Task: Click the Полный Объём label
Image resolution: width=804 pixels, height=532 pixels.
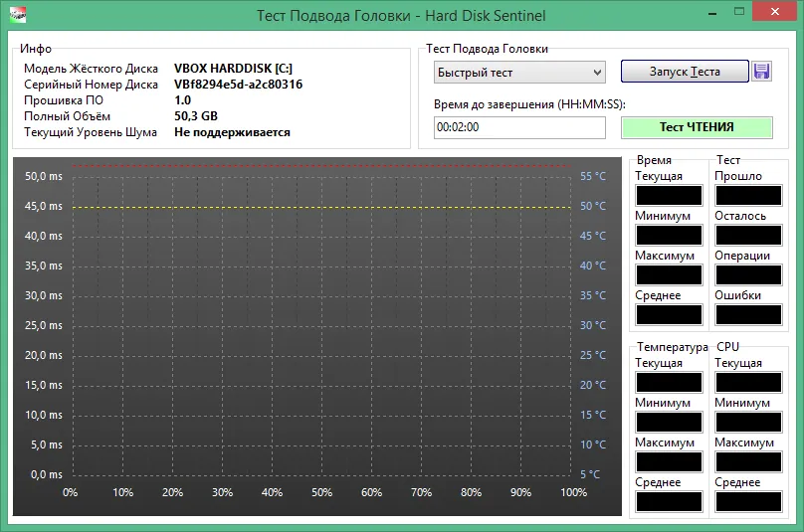Action: tap(68, 116)
